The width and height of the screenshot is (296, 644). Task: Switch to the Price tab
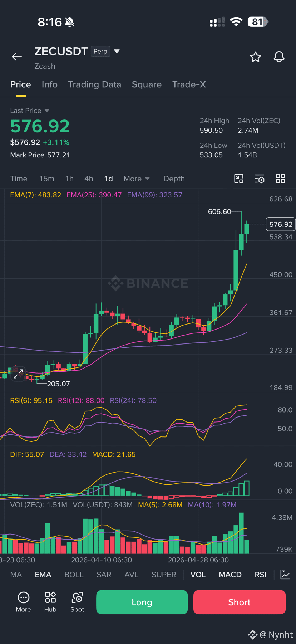20,84
